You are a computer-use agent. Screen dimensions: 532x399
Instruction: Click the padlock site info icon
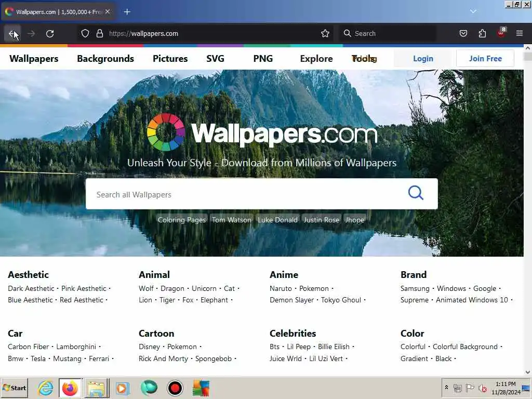[100, 33]
